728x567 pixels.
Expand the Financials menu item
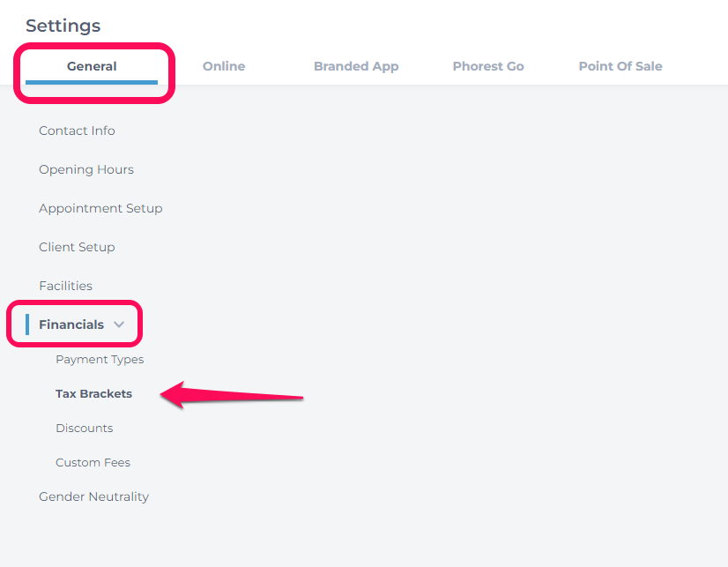pyautogui.click(x=71, y=325)
